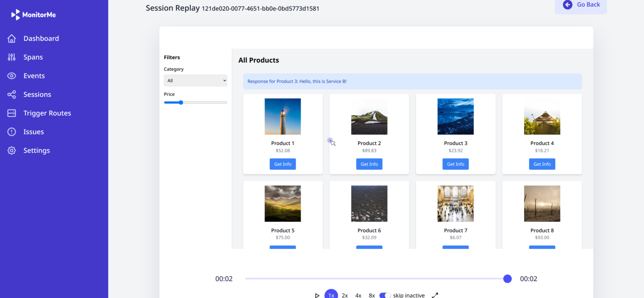Click the Product 2 mountain thumbnail

369,117
